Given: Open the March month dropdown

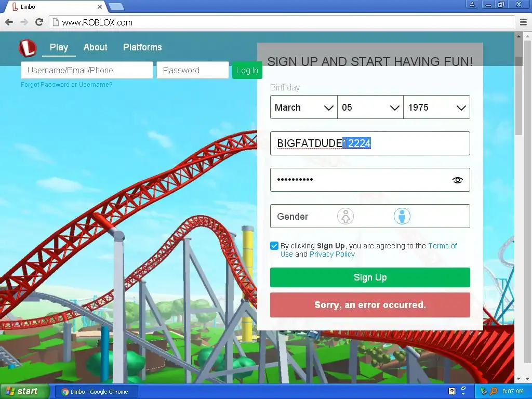Looking at the screenshot, I should point(303,107).
